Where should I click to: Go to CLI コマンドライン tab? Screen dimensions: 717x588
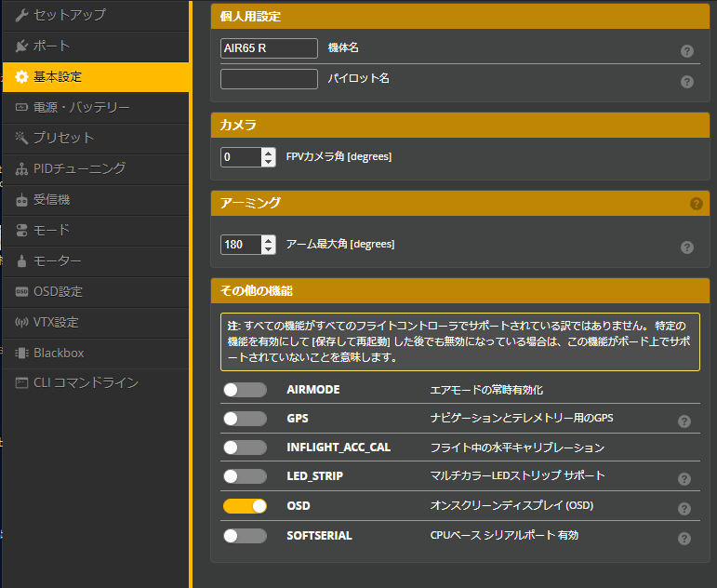click(x=86, y=382)
